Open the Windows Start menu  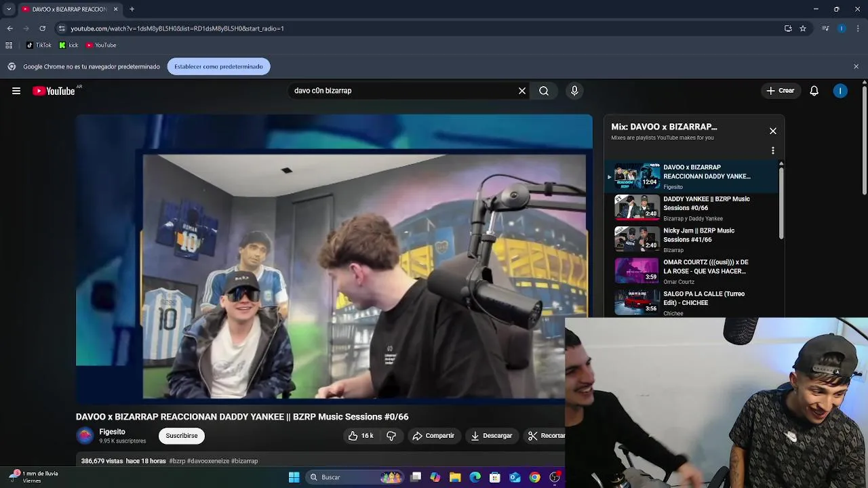tap(294, 477)
